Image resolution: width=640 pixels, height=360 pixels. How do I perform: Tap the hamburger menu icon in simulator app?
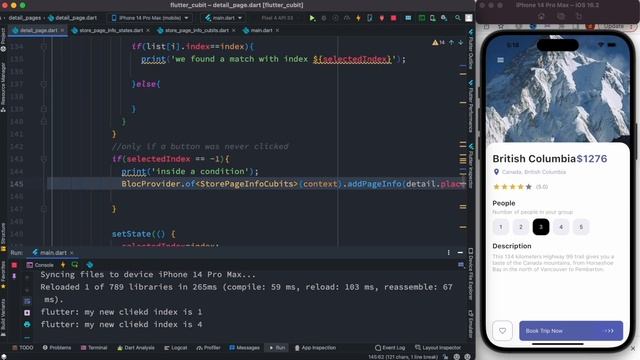500,60
